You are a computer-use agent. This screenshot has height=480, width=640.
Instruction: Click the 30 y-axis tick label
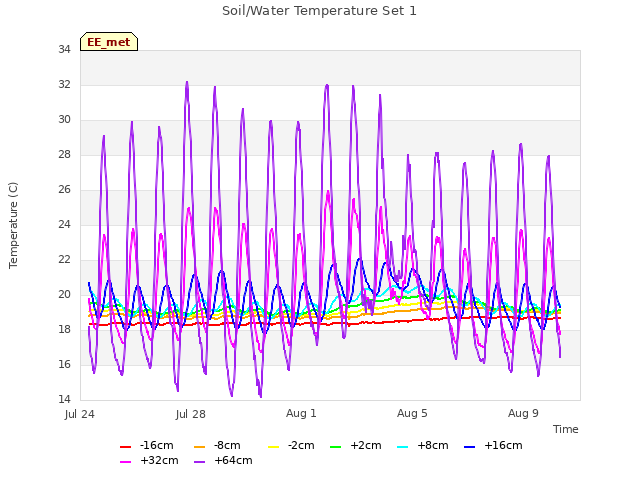64,120
